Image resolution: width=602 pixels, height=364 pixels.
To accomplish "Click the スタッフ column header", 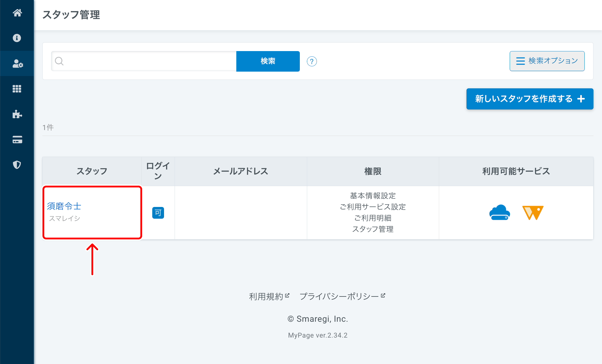I will 92,171.
